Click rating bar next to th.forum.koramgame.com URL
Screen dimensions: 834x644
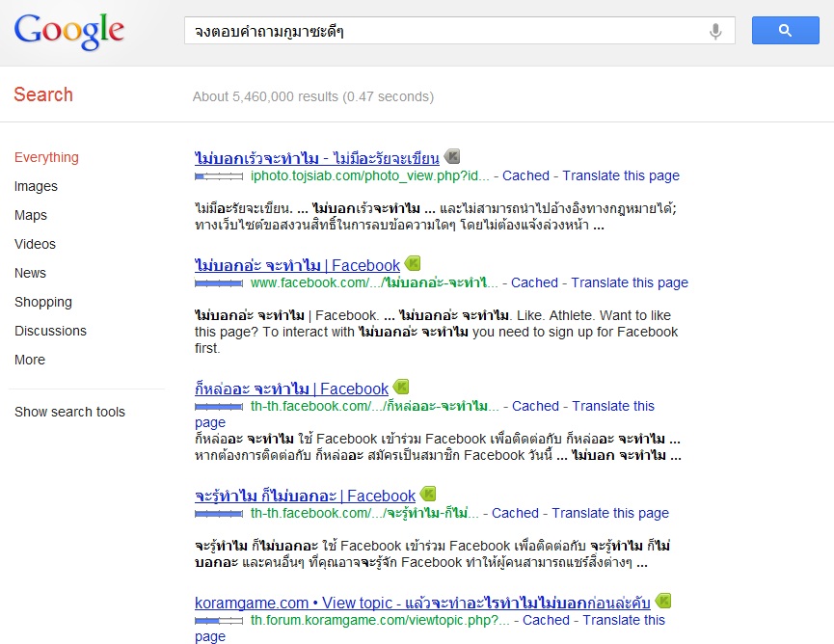click(x=219, y=621)
